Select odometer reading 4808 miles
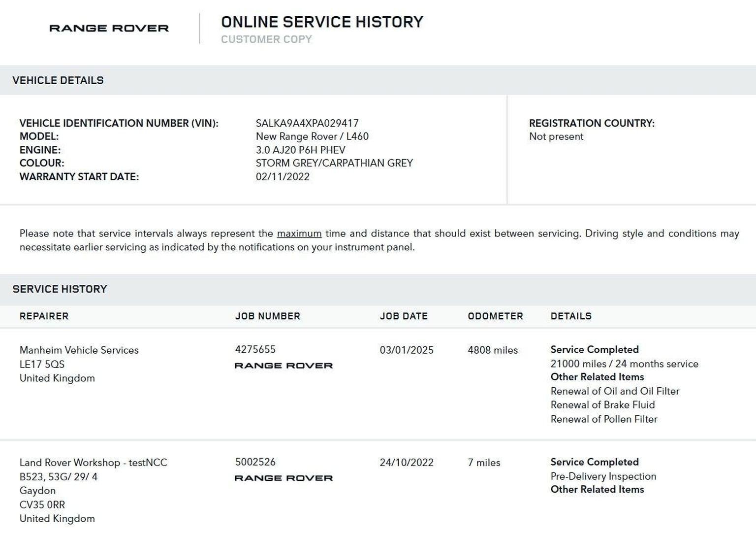This screenshot has height=535, width=756. (493, 350)
